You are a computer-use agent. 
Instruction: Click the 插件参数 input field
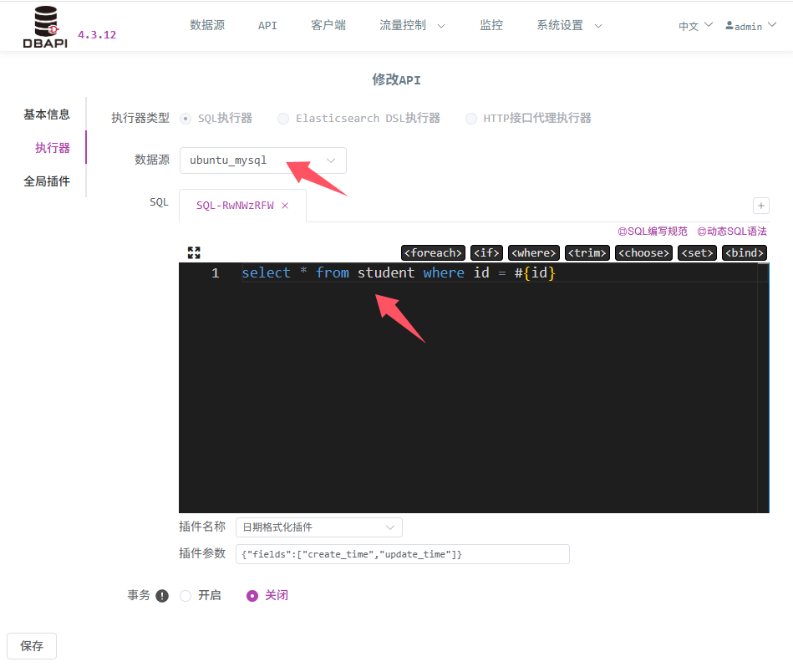click(402, 554)
